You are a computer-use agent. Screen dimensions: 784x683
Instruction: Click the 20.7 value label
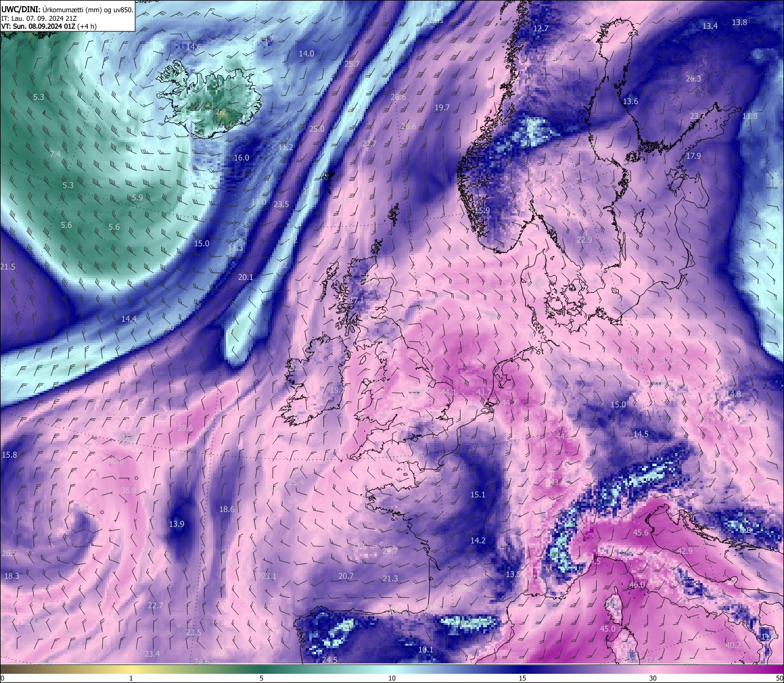[346, 576]
